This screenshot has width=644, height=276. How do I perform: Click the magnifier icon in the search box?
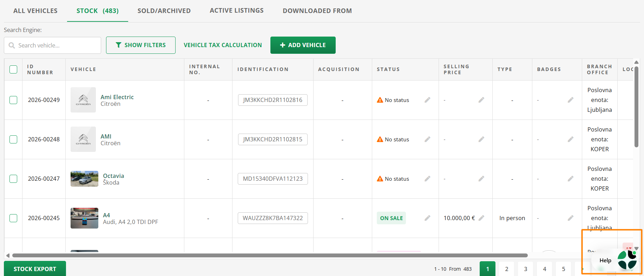coord(12,45)
